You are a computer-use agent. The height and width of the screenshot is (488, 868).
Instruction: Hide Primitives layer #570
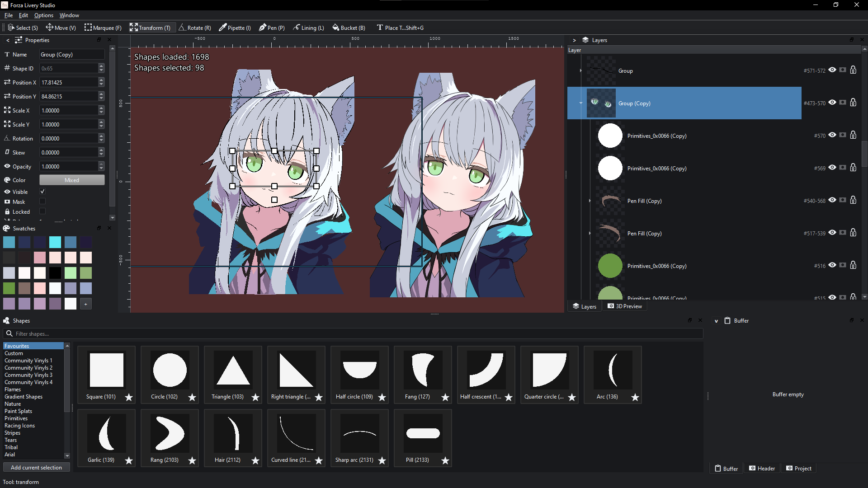[x=832, y=135]
